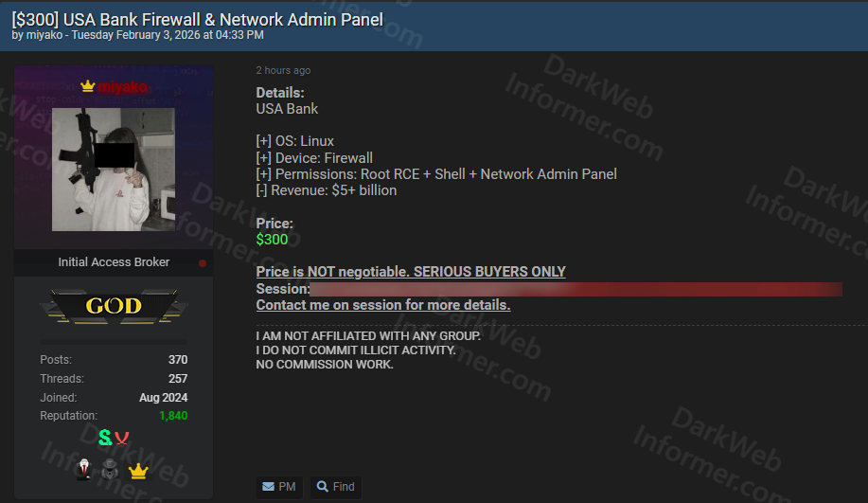
Task: Click the green 1,840 reputation value
Action: coord(173,416)
